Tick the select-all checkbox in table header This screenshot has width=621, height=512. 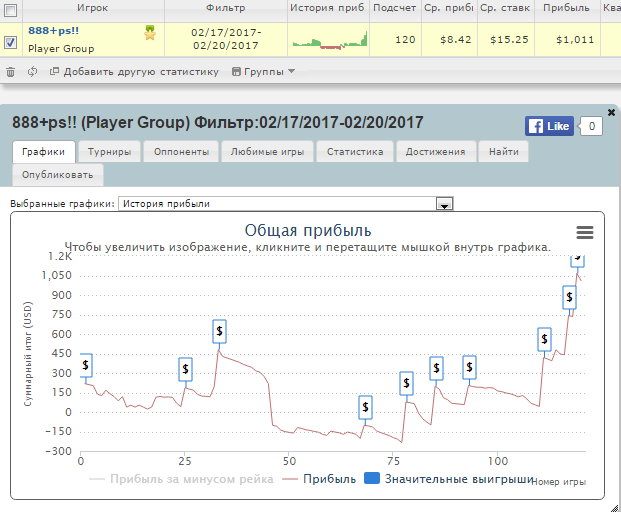[x=11, y=10]
